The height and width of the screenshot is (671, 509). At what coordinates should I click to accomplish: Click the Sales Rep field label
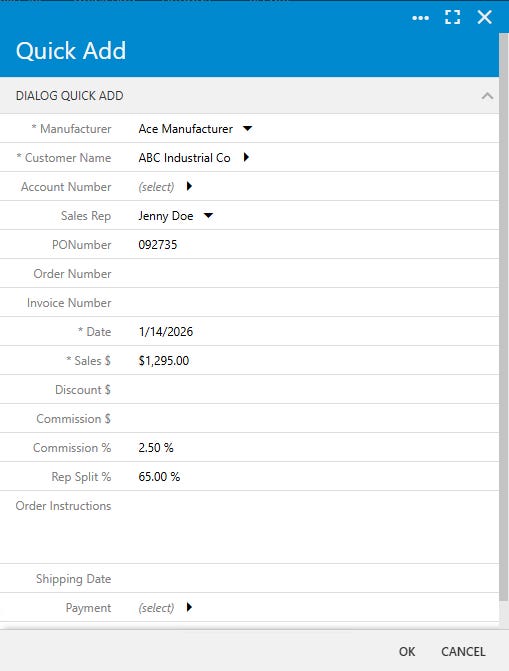pyautogui.click(x=86, y=216)
